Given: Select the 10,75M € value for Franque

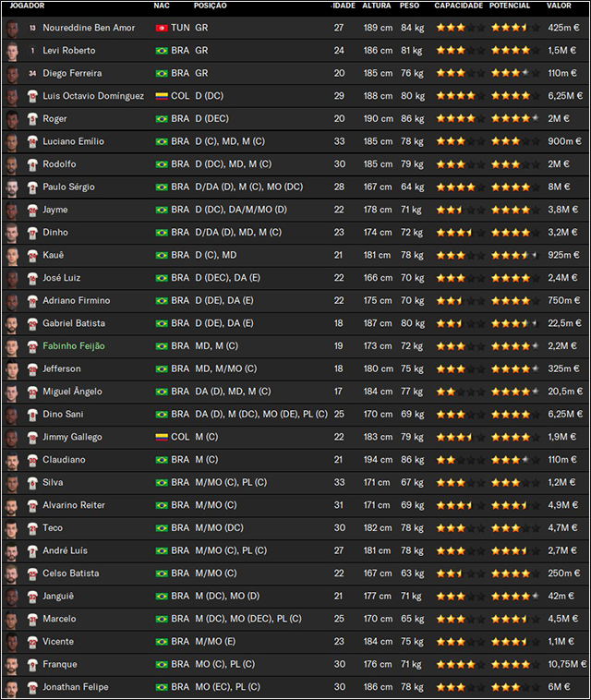Looking at the screenshot, I should pos(567,664).
